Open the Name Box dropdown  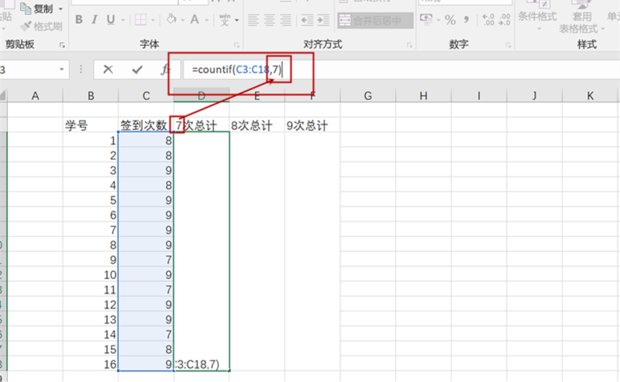point(62,70)
